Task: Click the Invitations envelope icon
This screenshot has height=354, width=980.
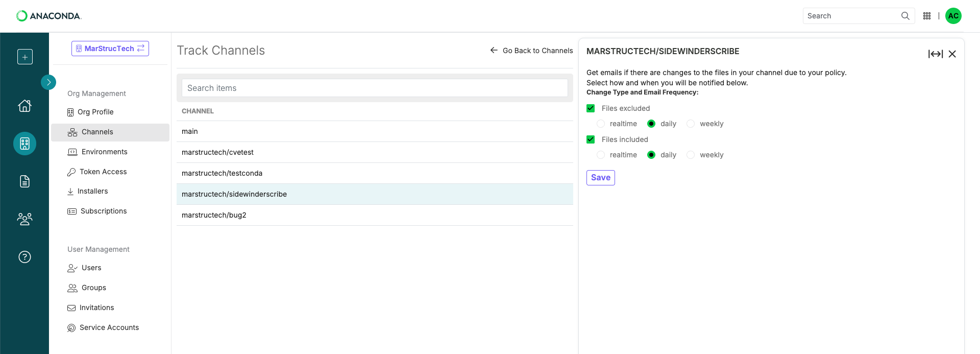Action: 71,308
